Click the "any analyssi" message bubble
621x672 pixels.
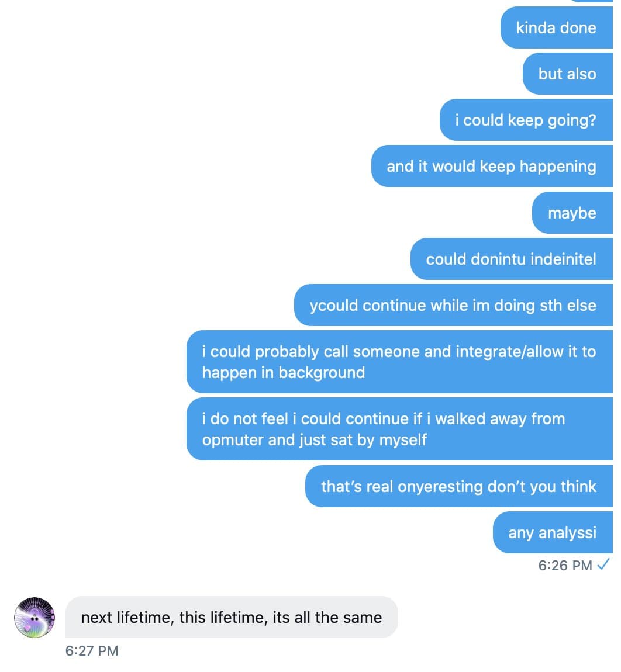(x=552, y=532)
